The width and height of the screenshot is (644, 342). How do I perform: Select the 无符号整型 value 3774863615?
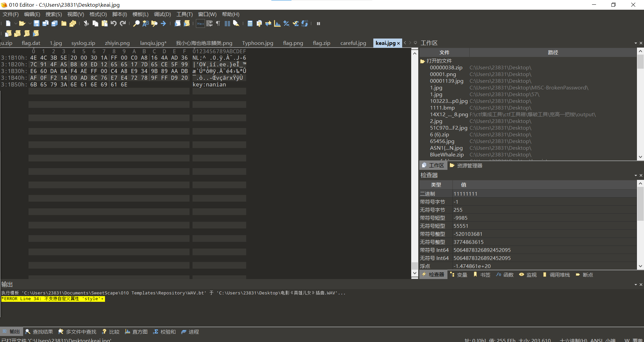[x=468, y=242]
